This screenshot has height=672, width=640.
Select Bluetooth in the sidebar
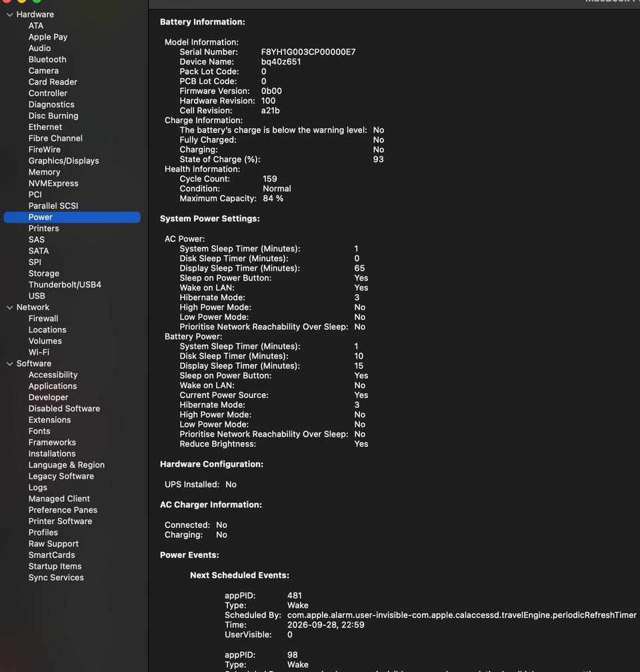tap(47, 59)
